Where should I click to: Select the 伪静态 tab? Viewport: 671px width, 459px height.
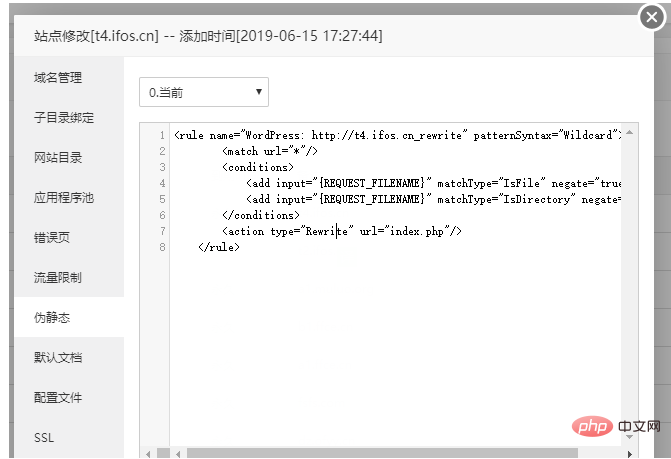point(52,317)
